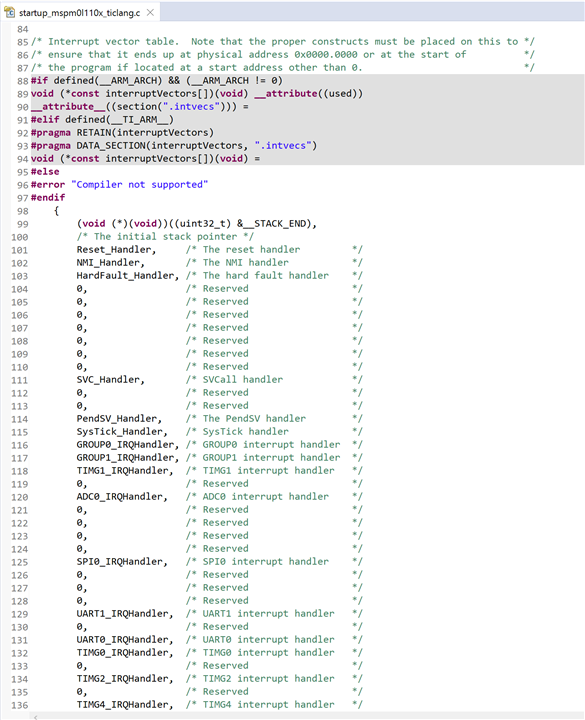Click the TIMG4_IRQHandler entry
The height and width of the screenshot is (720, 585).
(125, 705)
